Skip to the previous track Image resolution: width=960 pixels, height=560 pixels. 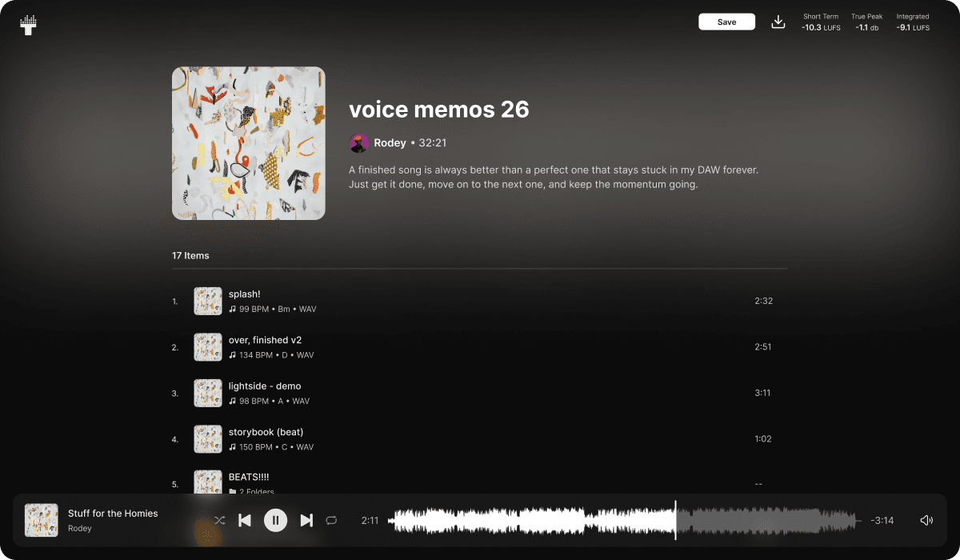245,520
